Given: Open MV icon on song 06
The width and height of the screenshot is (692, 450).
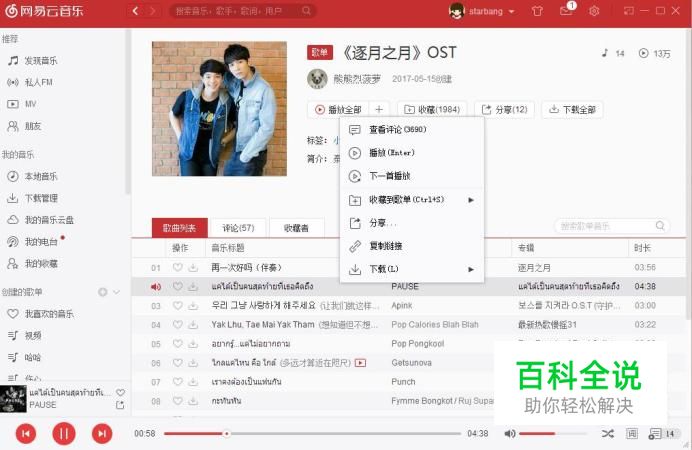Looking at the screenshot, I should [x=361, y=363].
